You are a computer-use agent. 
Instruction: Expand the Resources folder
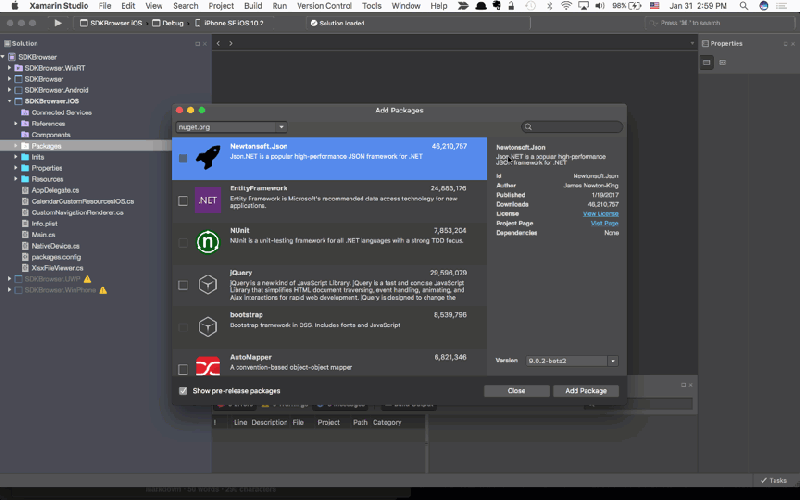coord(16,179)
